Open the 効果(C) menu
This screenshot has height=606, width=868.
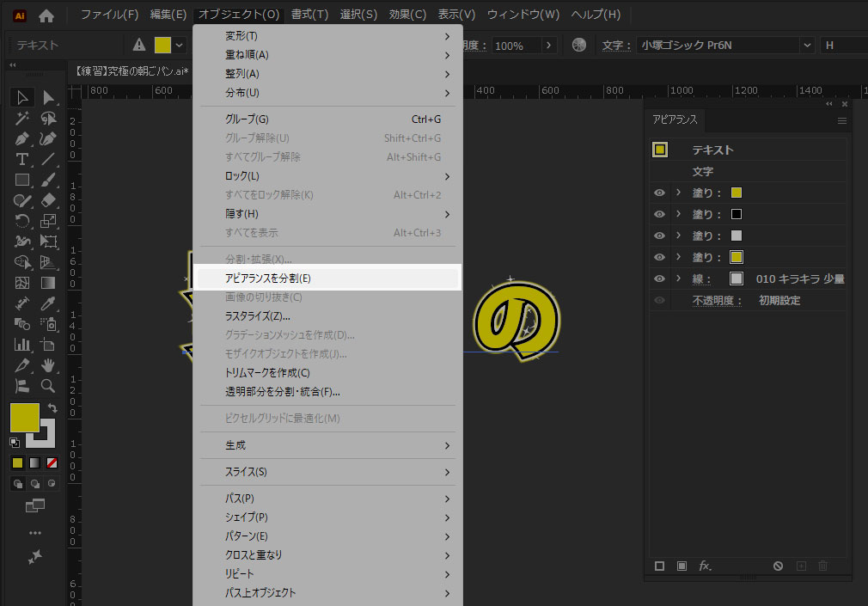click(407, 15)
